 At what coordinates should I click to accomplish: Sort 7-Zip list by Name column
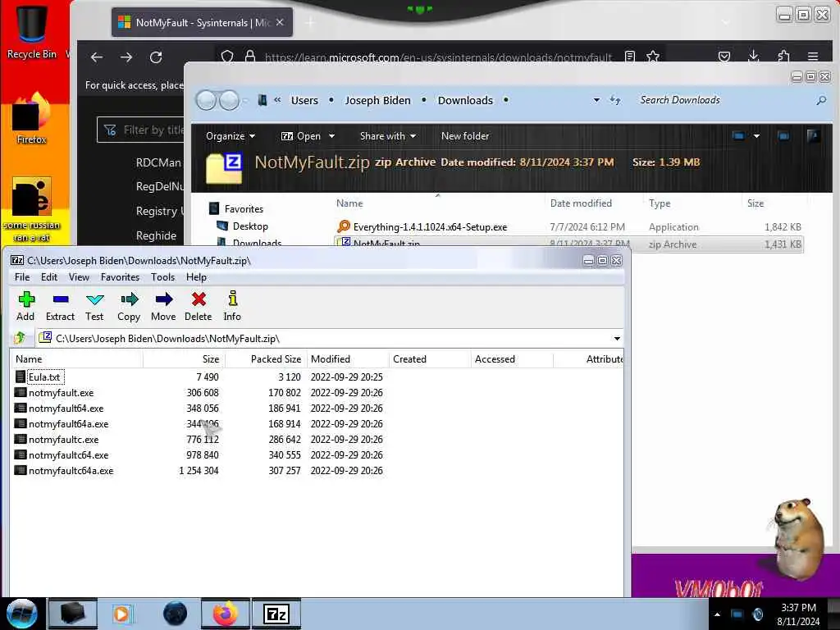pos(76,359)
